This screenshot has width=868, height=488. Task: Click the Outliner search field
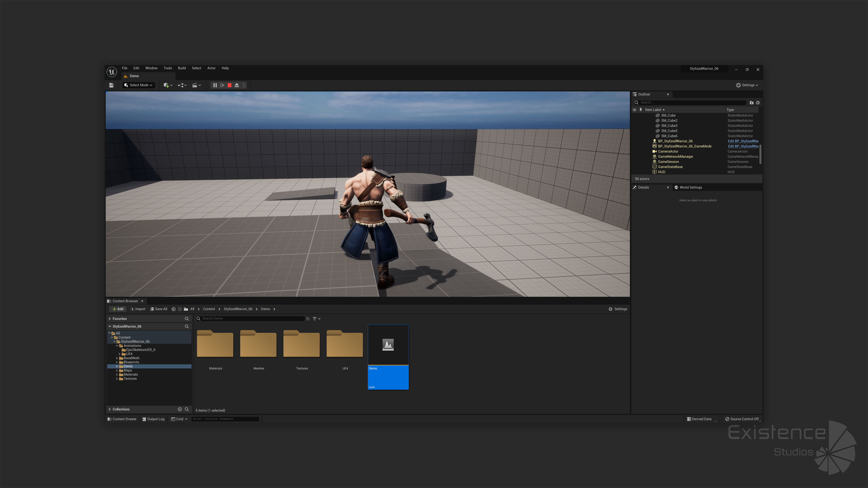(x=690, y=102)
